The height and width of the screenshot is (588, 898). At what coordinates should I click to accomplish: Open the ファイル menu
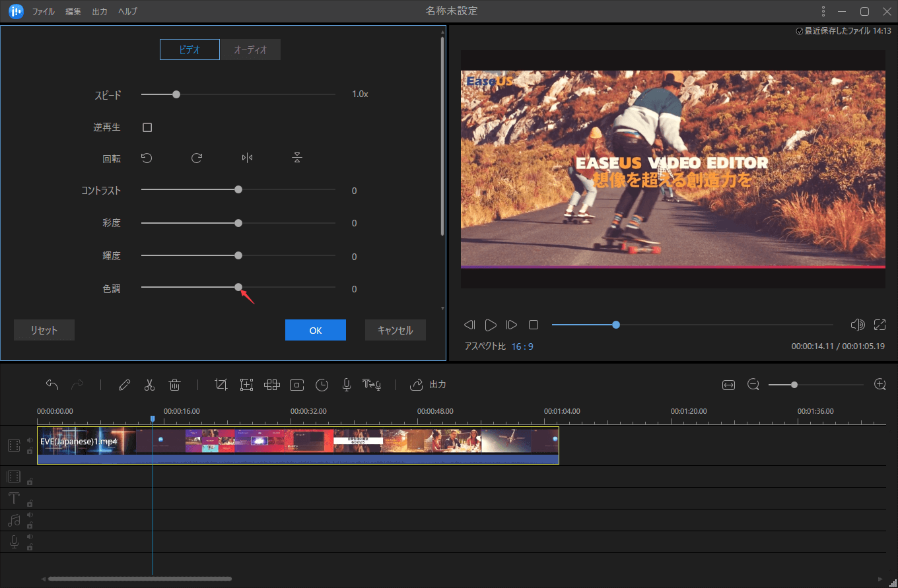(44, 12)
